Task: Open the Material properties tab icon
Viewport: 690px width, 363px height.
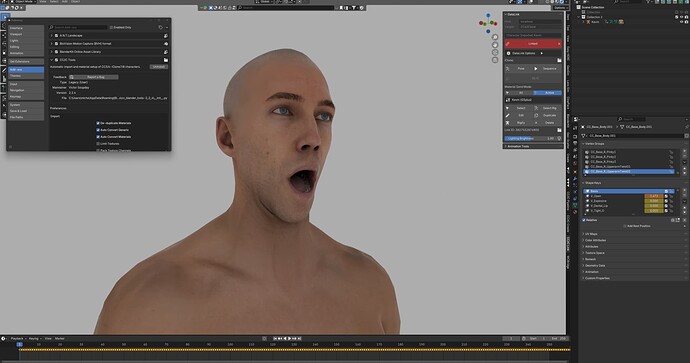Action: (x=575, y=212)
